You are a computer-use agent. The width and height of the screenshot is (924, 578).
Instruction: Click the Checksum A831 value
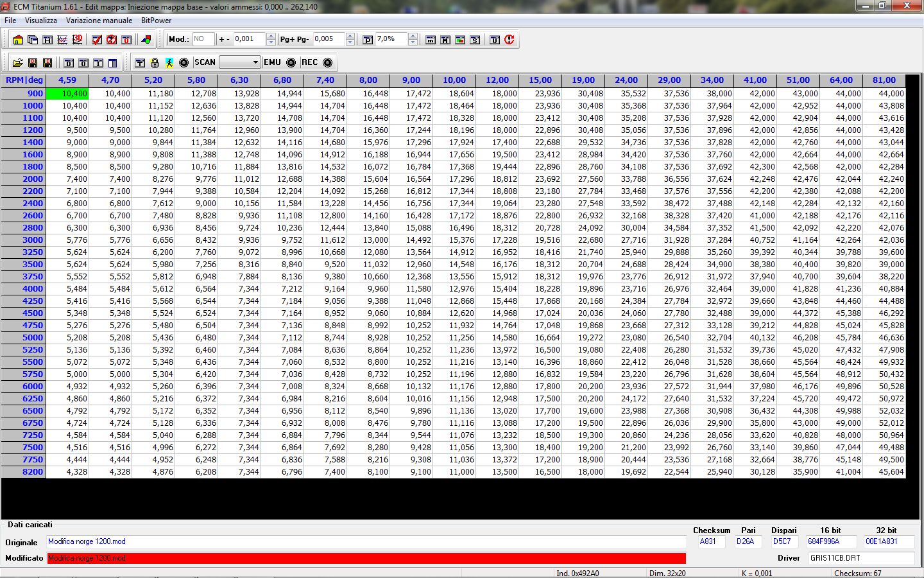tap(712, 542)
